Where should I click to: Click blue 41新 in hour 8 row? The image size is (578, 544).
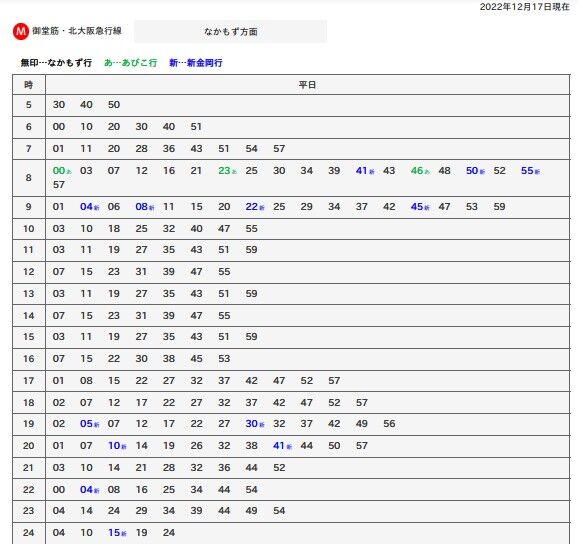pos(365,171)
